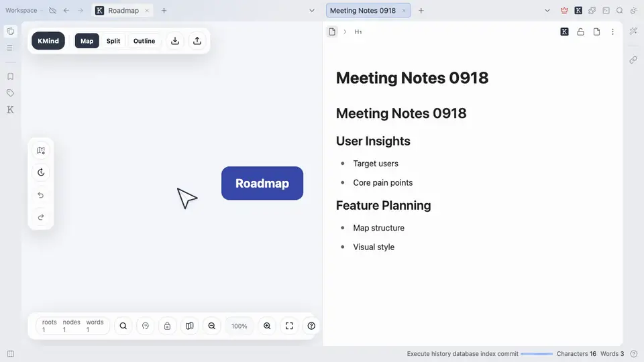Image resolution: width=644 pixels, height=362 pixels.
Task: Click the KMind button
Action: (x=48, y=41)
